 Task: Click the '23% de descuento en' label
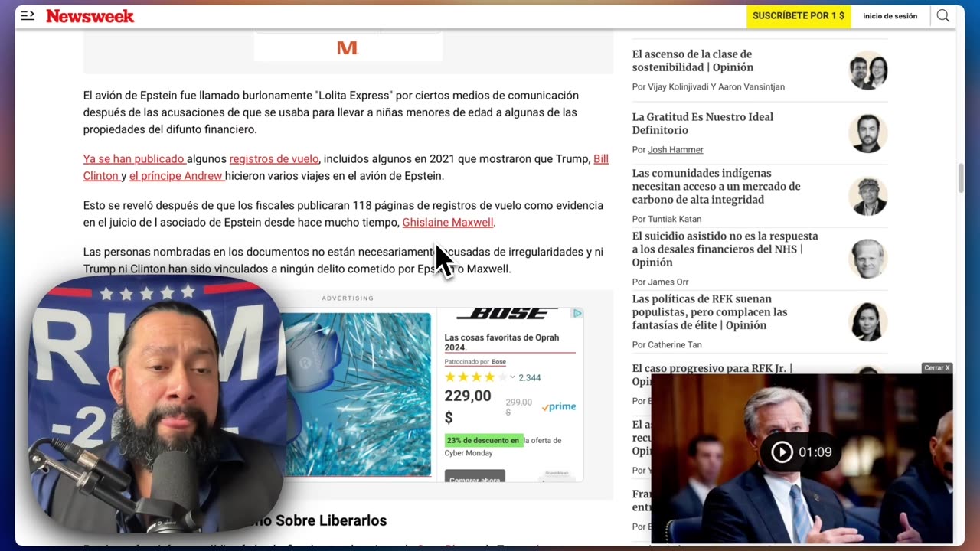(x=483, y=440)
